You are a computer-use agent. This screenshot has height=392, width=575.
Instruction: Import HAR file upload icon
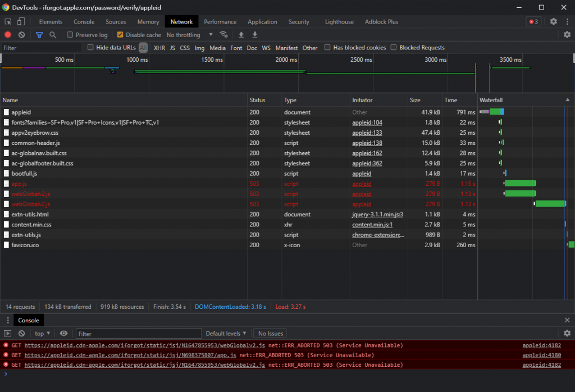(241, 35)
